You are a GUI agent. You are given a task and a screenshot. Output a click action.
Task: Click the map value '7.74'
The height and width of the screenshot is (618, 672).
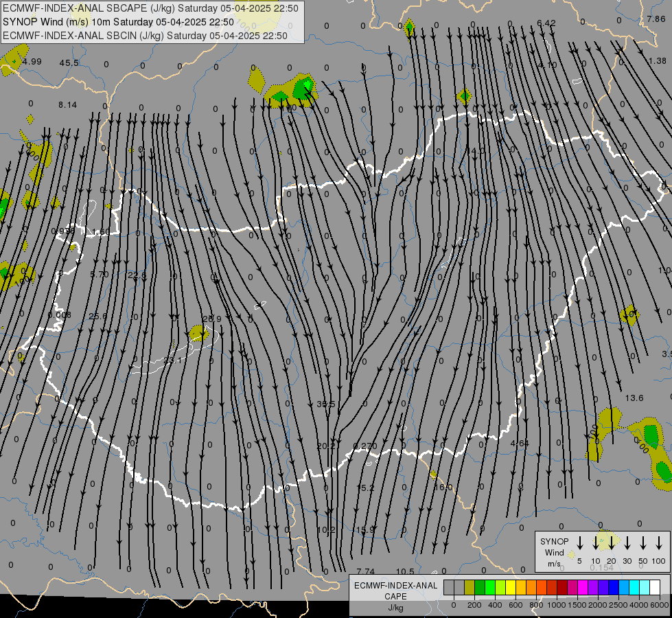tap(366, 571)
